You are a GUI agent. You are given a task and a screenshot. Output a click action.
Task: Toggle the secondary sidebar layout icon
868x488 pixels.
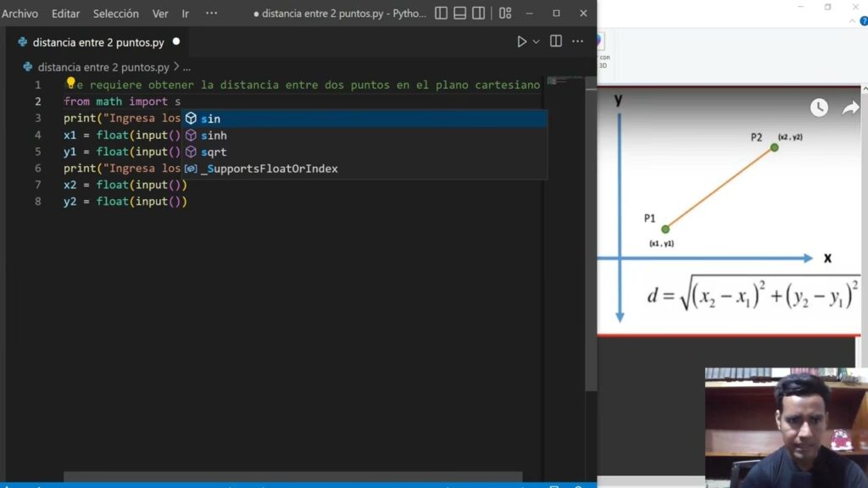point(479,14)
